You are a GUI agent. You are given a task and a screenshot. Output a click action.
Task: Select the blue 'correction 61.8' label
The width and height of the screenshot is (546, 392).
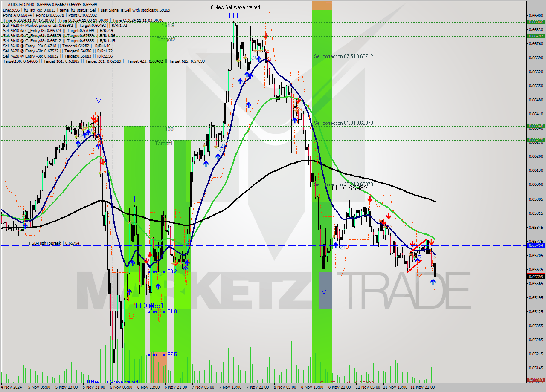coord(162,311)
